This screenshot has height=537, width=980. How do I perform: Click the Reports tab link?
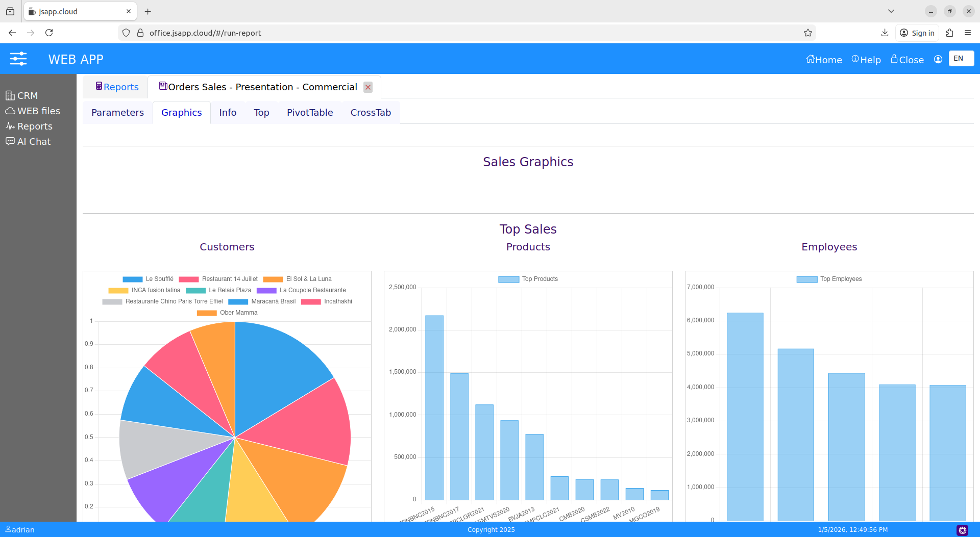tap(117, 87)
